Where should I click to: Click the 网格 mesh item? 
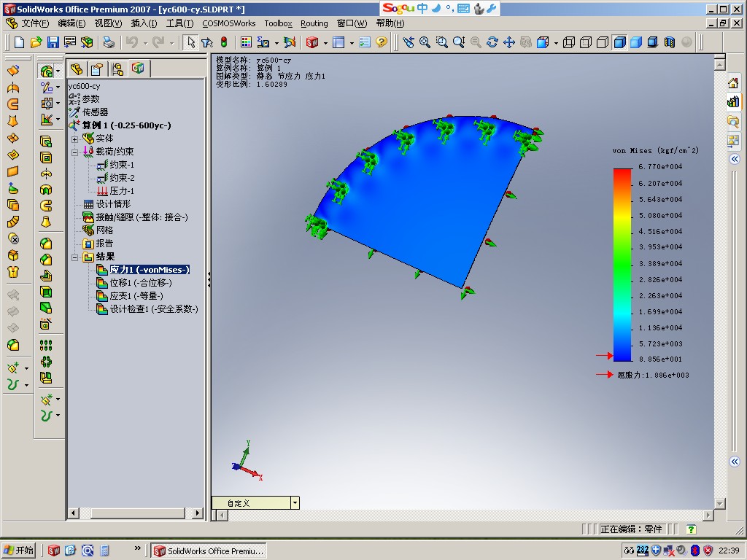pyautogui.click(x=105, y=230)
